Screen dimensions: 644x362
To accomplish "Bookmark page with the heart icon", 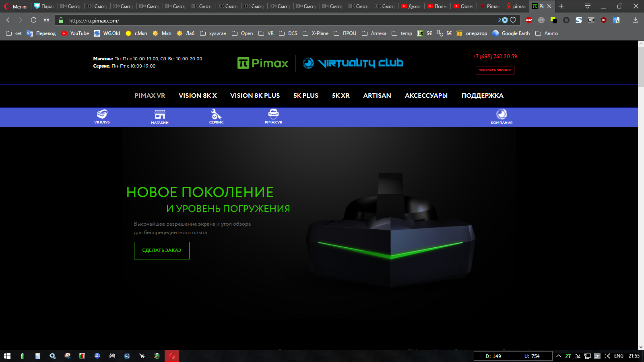I will 513,20.
